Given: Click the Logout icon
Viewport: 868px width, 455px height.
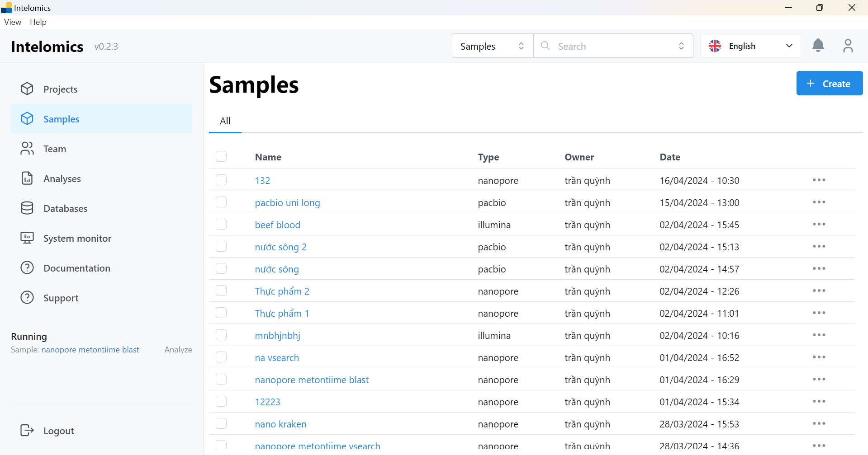Looking at the screenshot, I should (x=27, y=431).
